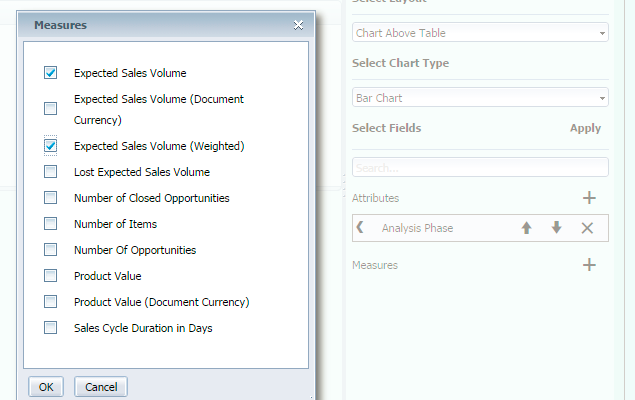This screenshot has height=400, width=635.
Task: Uncheck Expected Sales Volume checkbox
Action: 50,73
